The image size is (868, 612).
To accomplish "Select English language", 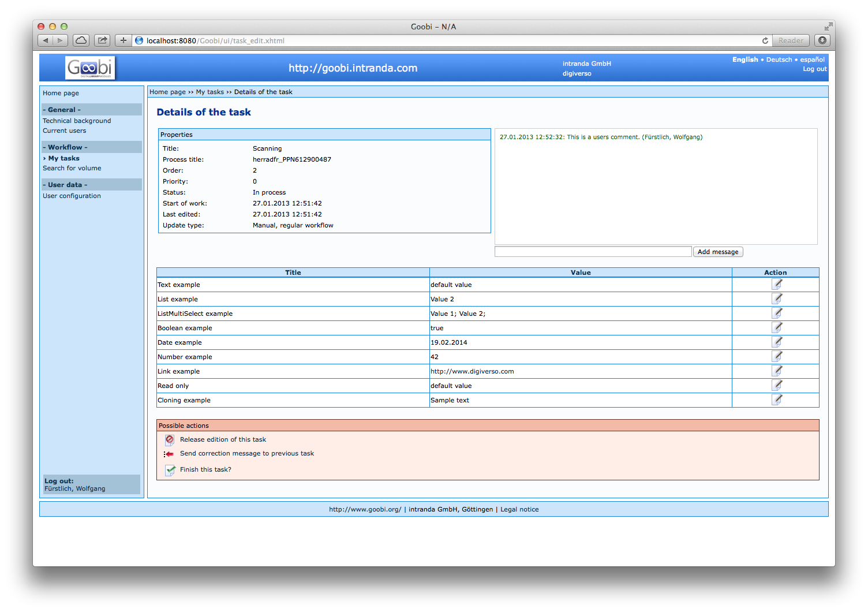I will pyautogui.click(x=745, y=59).
